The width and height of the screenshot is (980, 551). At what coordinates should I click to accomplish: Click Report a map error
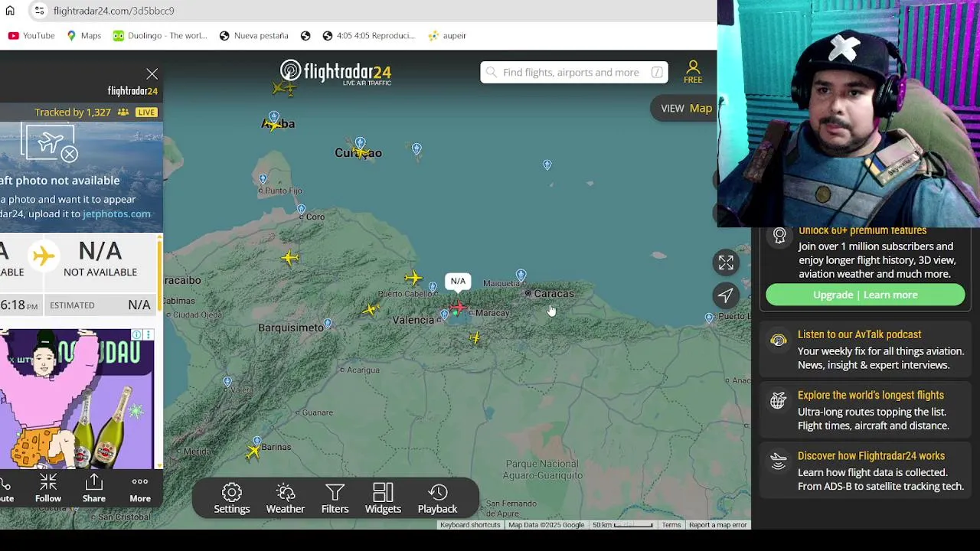click(x=717, y=525)
